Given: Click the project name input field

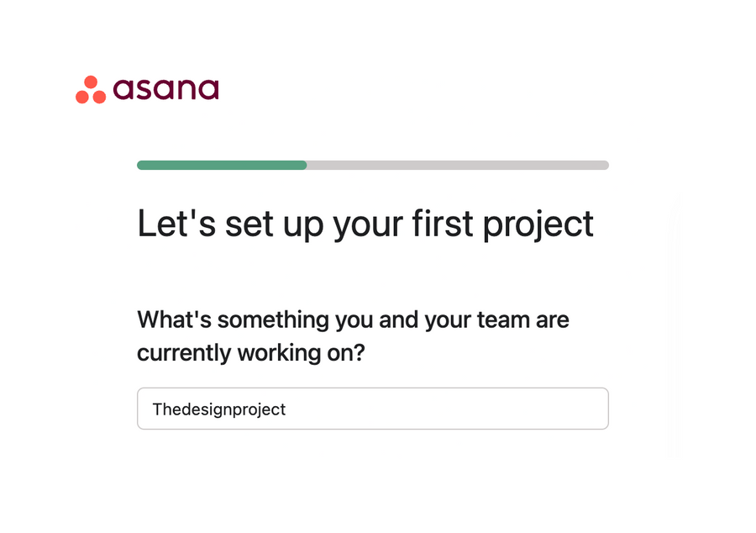Looking at the screenshot, I should point(373,409).
